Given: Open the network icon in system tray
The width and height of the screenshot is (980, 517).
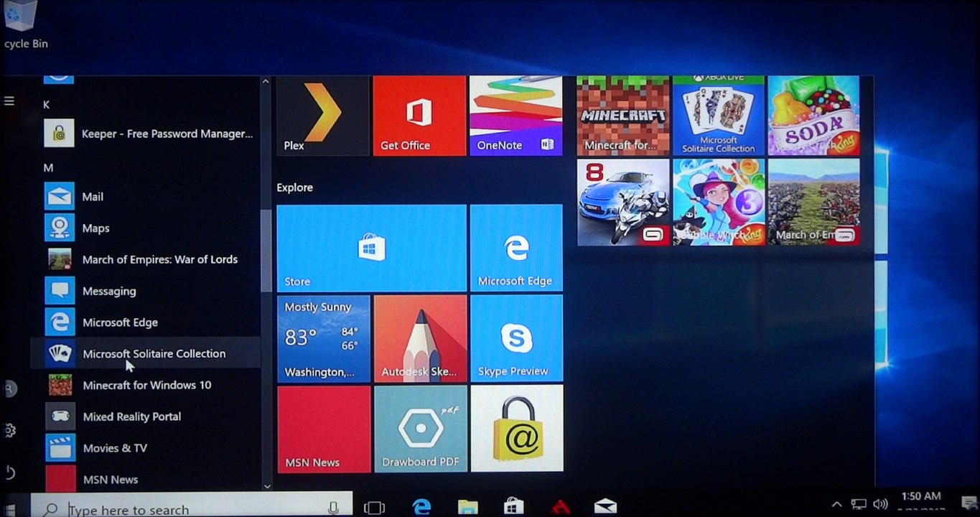Looking at the screenshot, I should click(x=859, y=504).
